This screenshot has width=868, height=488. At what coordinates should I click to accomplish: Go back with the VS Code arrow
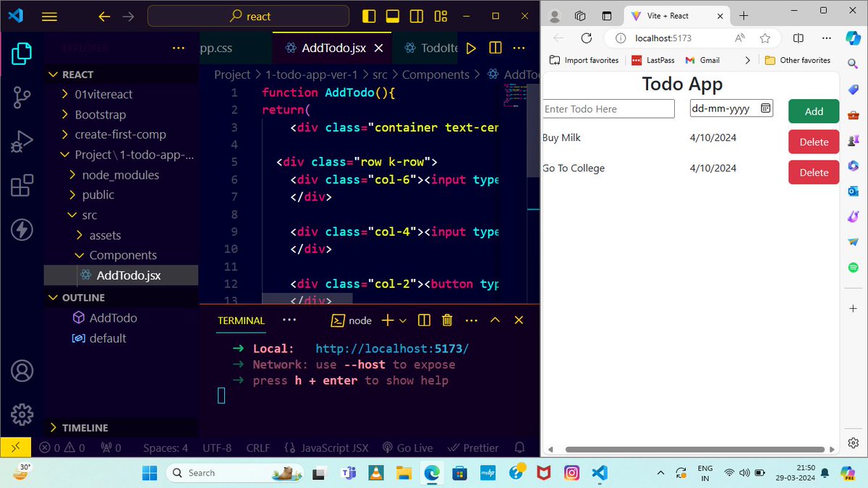click(104, 17)
